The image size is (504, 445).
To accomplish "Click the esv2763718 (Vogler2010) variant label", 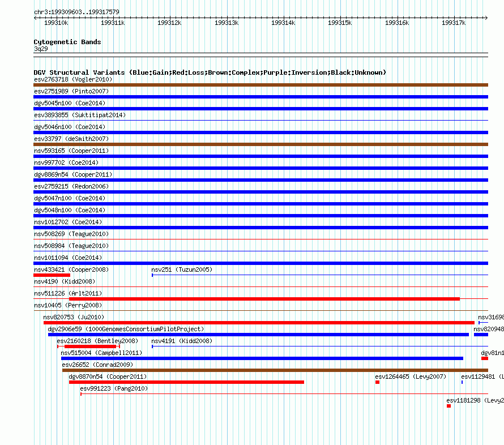I will tap(73, 79).
